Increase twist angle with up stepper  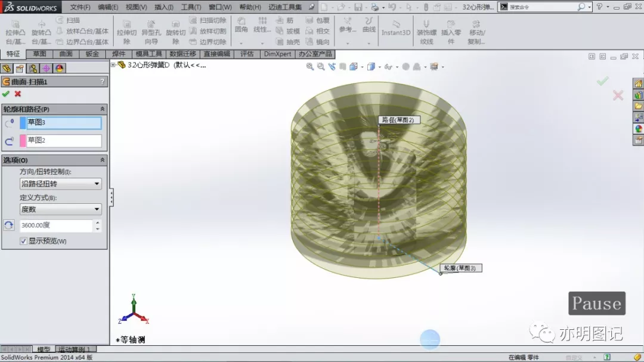(x=97, y=222)
